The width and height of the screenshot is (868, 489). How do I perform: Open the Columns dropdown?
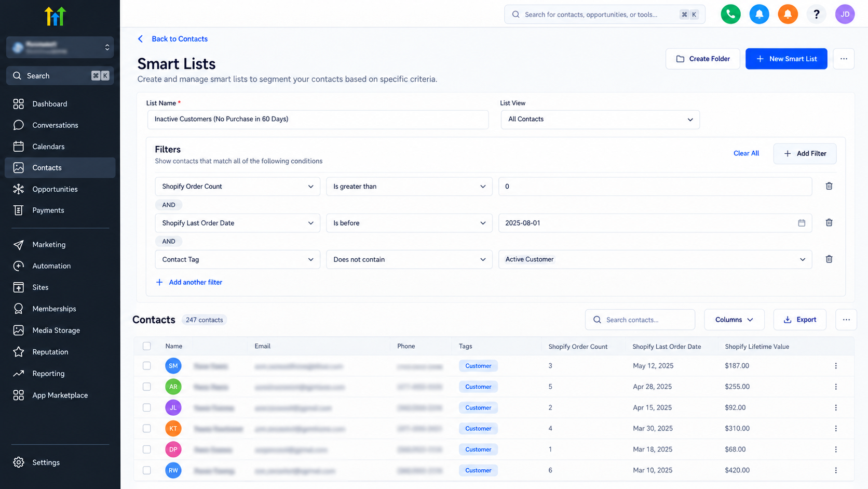734,320
